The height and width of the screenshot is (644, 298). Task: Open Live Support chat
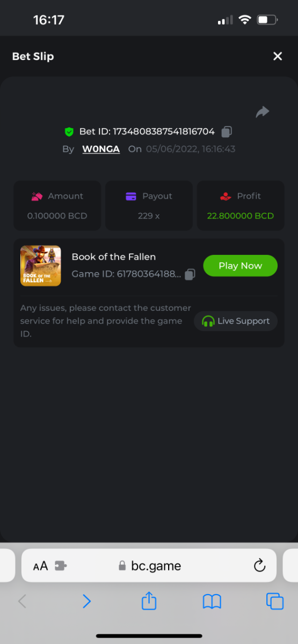click(x=236, y=321)
